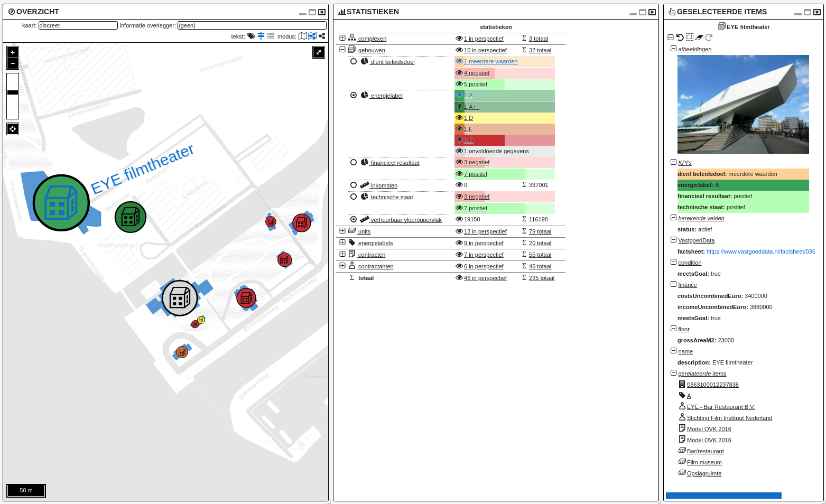Select the dient beleidsdoel radio button
The height and width of the screenshot is (504, 826).
point(354,61)
